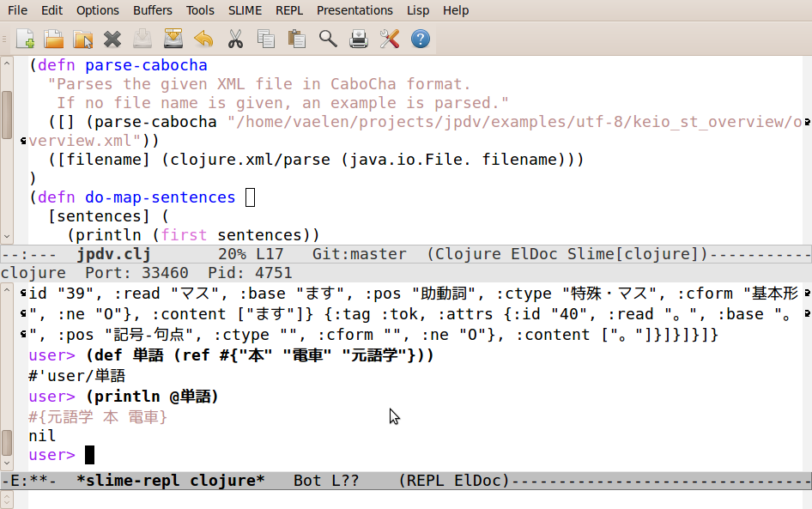Open customization with the tools icon
The width and height of the screenshot is (812, 509).
(389, 39)
